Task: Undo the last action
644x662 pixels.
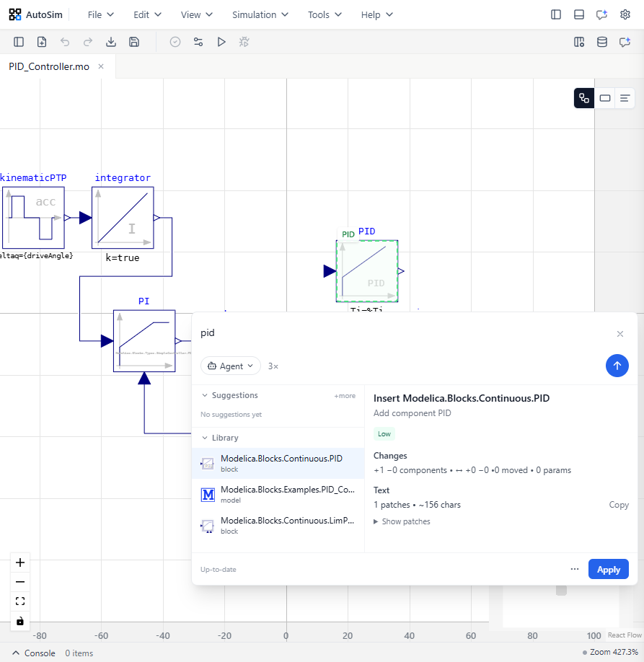Action: coord(64,42)
